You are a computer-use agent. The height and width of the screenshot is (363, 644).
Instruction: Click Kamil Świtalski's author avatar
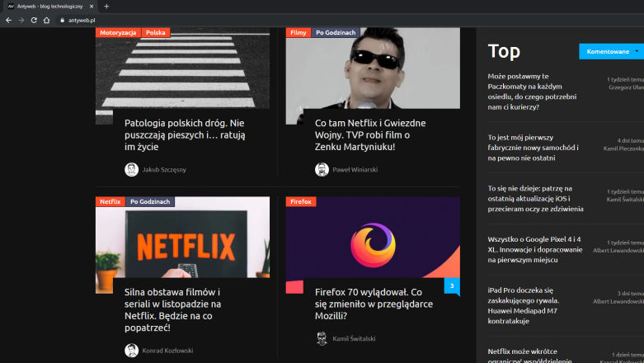click(x=322, y=338)
